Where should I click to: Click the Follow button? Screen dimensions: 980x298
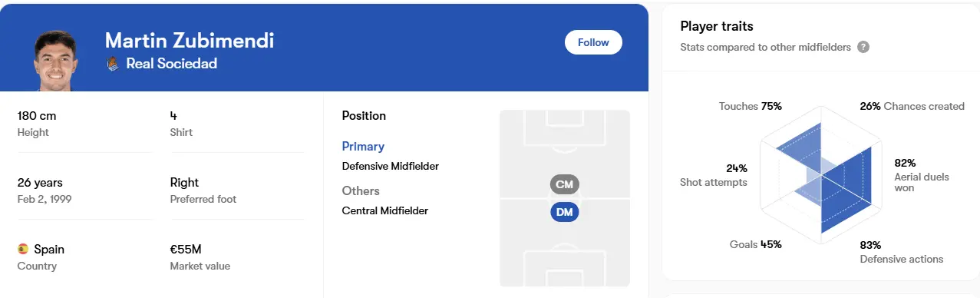[x=593, y=42]
